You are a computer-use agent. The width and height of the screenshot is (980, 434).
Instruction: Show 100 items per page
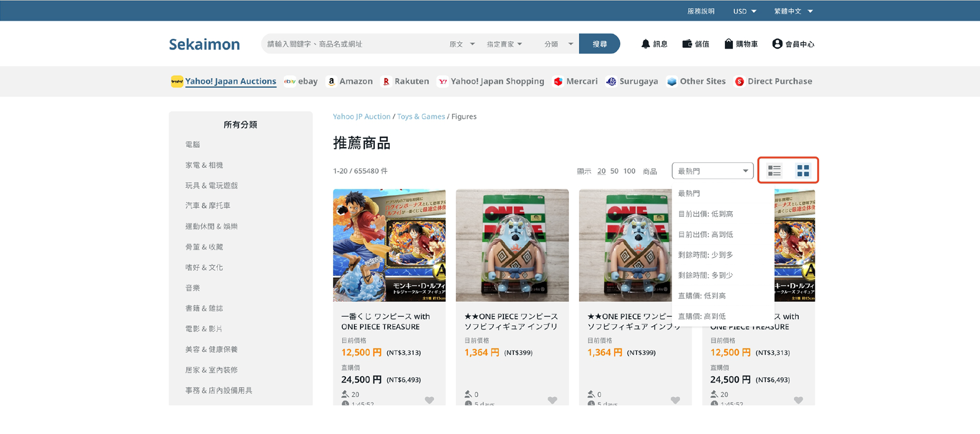(x=629, y=171)
